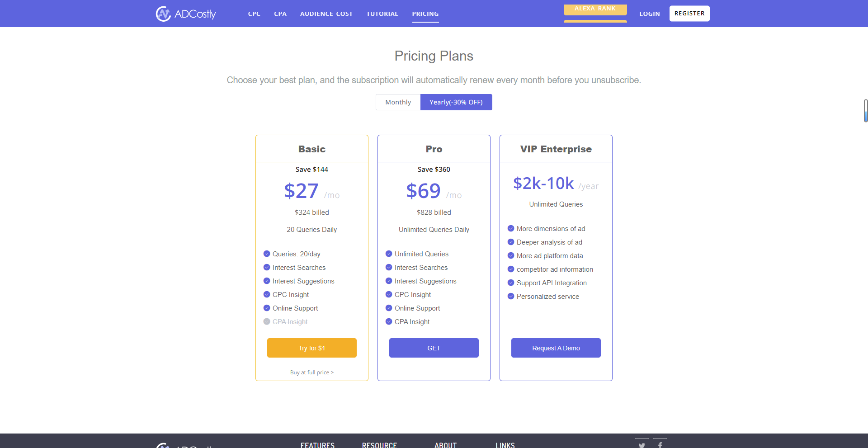Click Request A Demo button

click(x=556, y=348)
